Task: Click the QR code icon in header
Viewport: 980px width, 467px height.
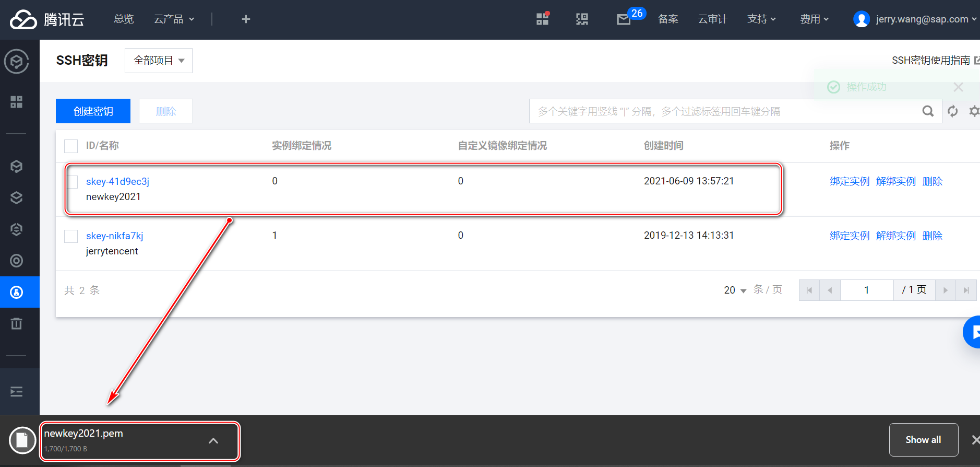Action: coord(582,19)
